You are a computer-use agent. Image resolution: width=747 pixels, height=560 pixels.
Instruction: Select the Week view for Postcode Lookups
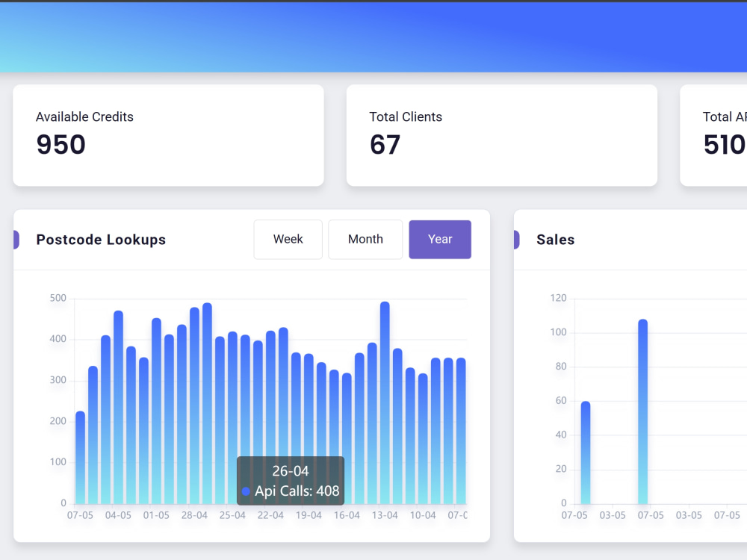(x=288, y=239)
